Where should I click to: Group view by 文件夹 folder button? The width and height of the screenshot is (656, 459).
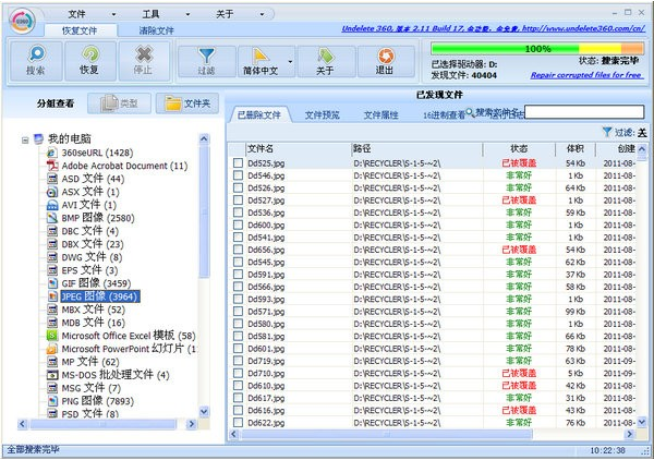187,103
